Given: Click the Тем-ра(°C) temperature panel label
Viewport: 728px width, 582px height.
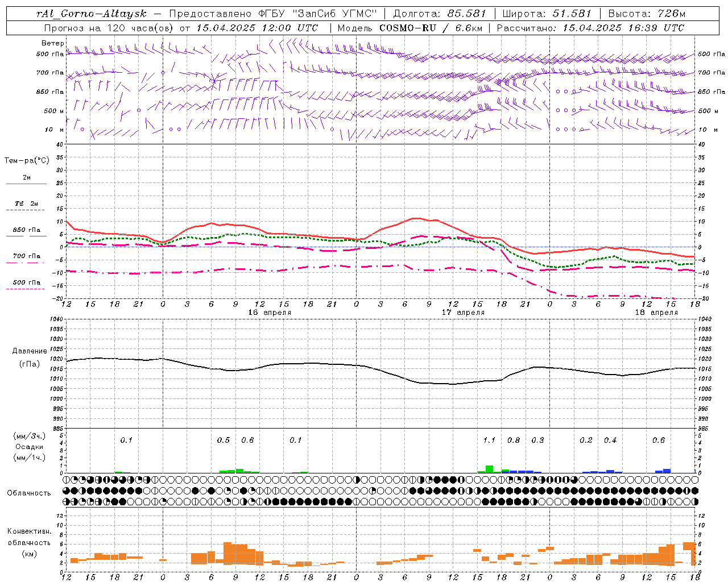Looking at the screenshot, I should click(27, 161).
